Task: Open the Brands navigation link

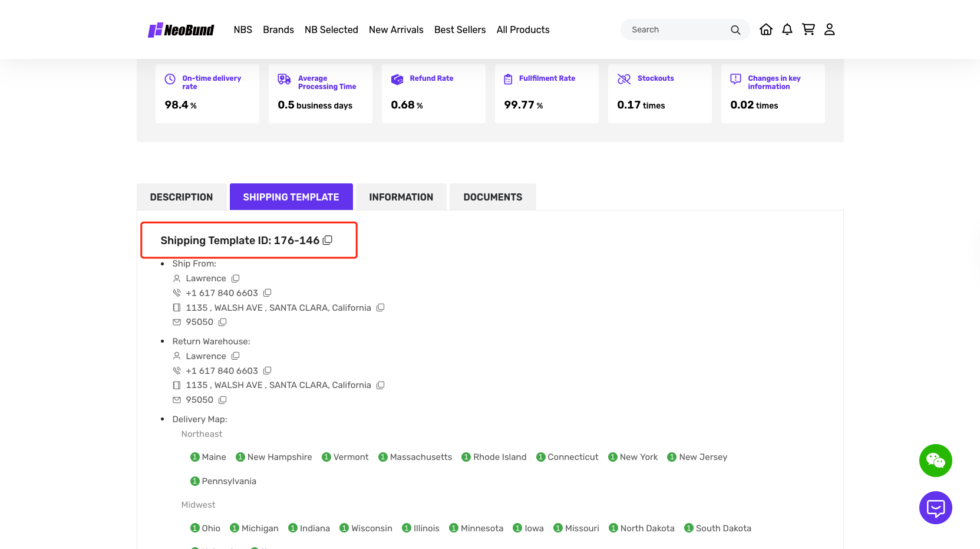Action: click(278, 30)
